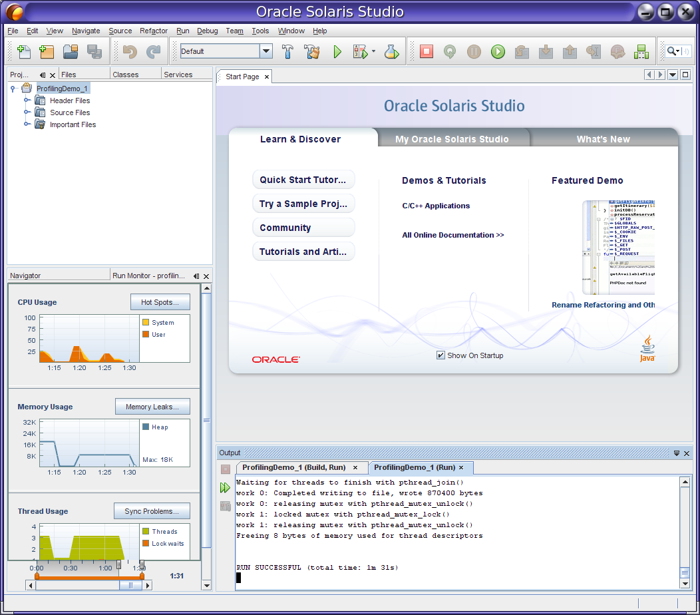700x615 pixels.
Task: Switch to the Services tab
Action: 186,75
